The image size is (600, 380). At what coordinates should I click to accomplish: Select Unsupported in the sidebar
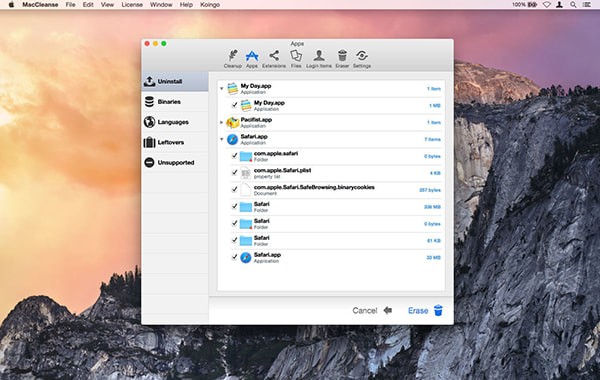click(175, 162)
